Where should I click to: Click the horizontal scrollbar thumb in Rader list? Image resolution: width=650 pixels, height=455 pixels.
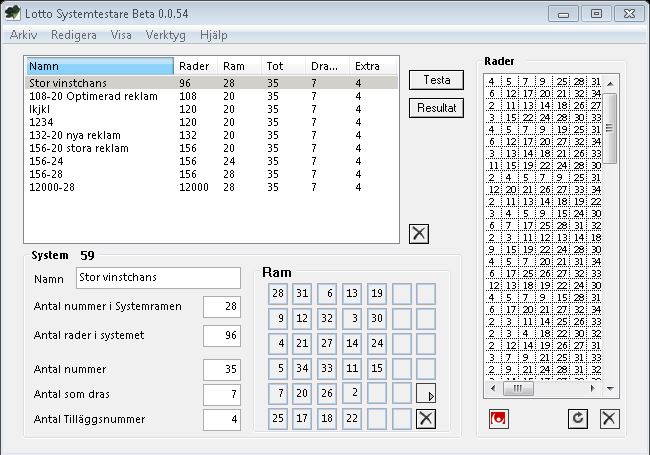[524, 389]
